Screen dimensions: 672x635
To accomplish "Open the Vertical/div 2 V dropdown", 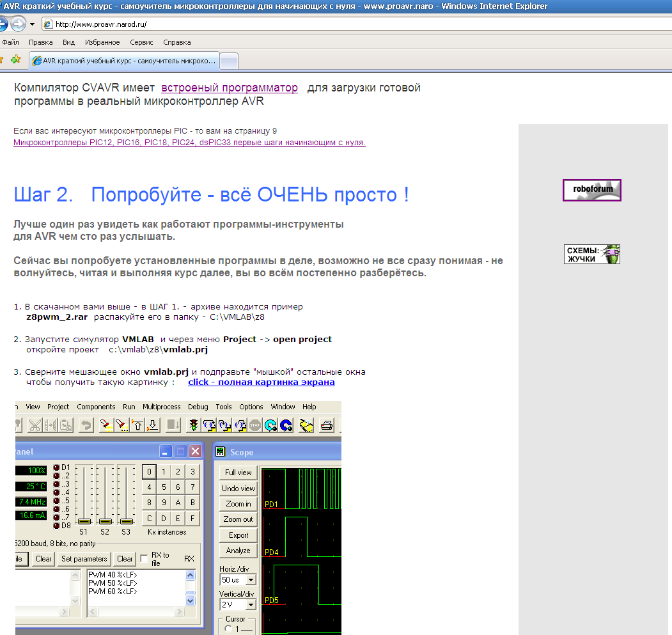I will click(x=250, y=604).
